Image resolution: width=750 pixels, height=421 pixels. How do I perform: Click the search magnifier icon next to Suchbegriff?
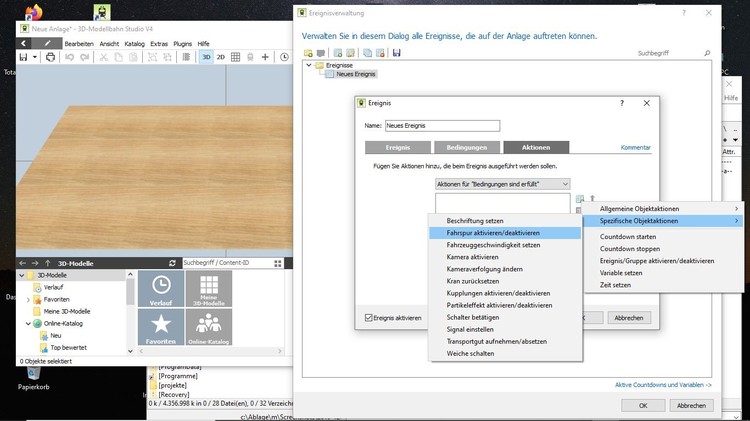(707, 53)
